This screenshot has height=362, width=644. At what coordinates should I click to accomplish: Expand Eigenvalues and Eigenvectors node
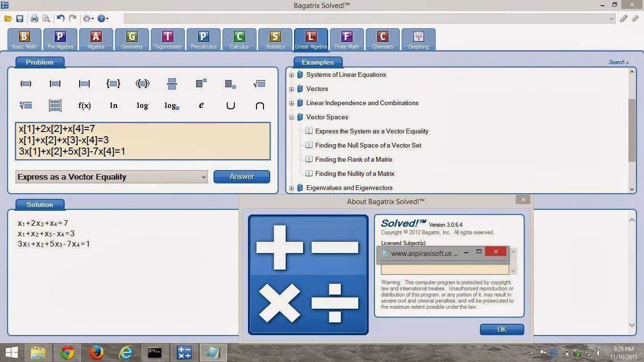coord(291,188)
